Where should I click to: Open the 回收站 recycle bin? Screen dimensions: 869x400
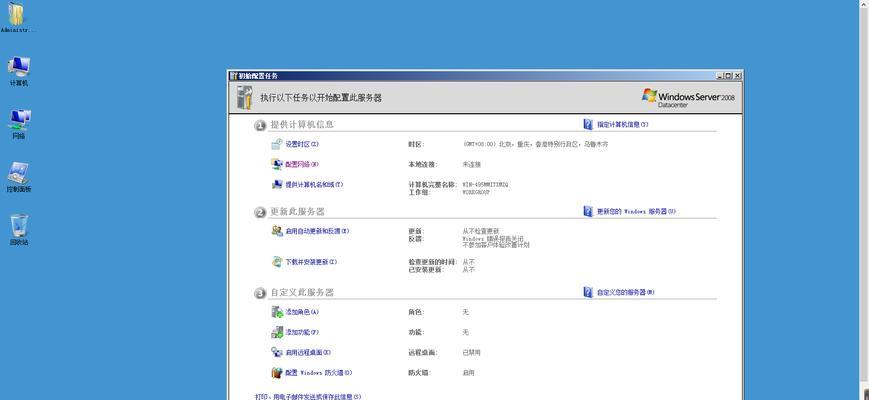coord(19,227)
